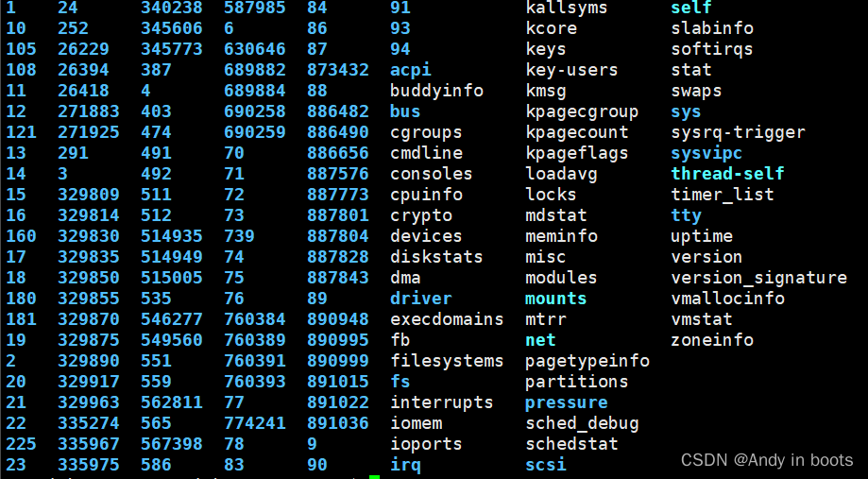Select the meminfo entry

coord(561,236)
